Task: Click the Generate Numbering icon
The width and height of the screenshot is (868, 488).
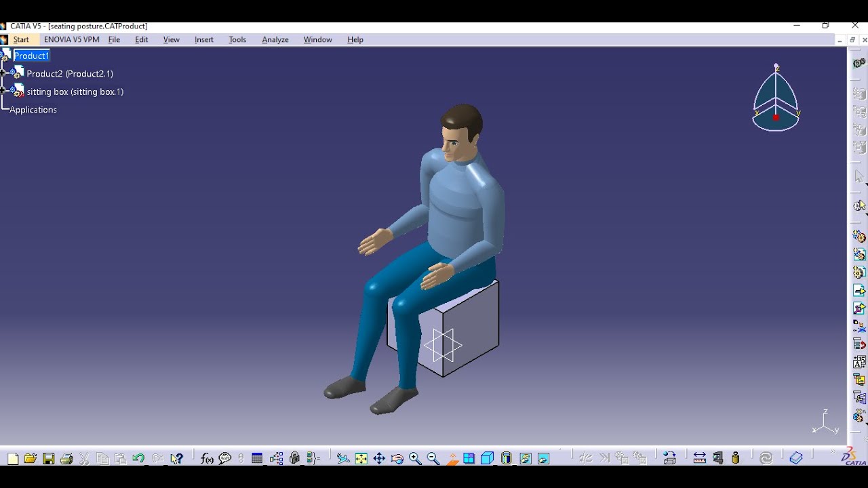Action: click(x=859, y=362)
